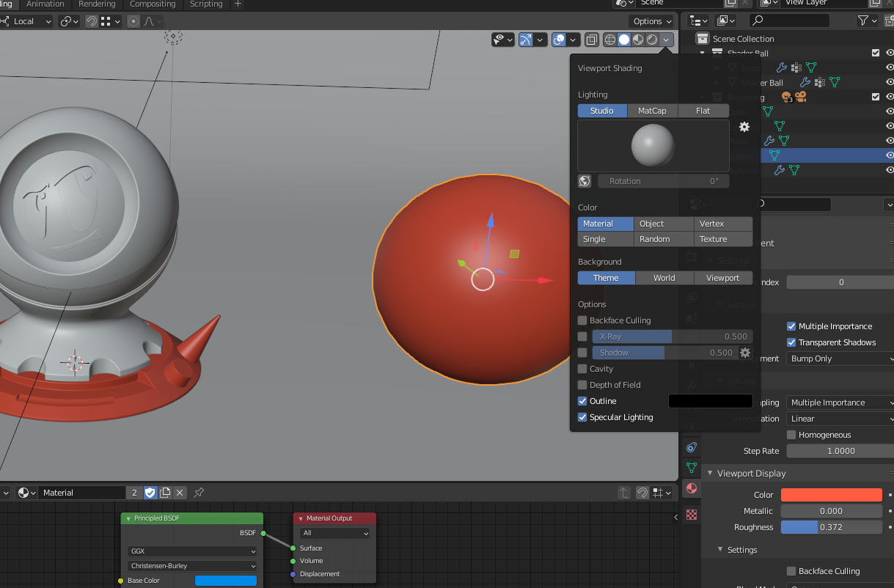
Task: Toggle X-ray icon in viewport header
Action: click(592, 40)
